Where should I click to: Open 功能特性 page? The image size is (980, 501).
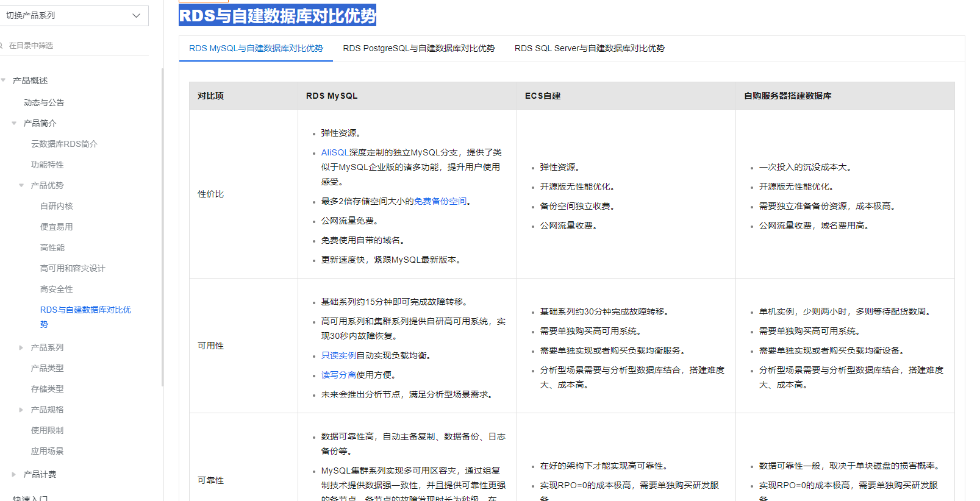(x=48, y=165)
